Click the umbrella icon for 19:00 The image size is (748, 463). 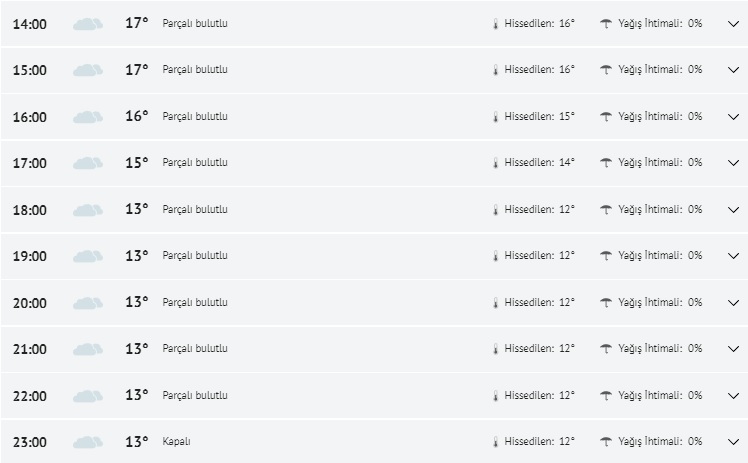coord(606,256)
